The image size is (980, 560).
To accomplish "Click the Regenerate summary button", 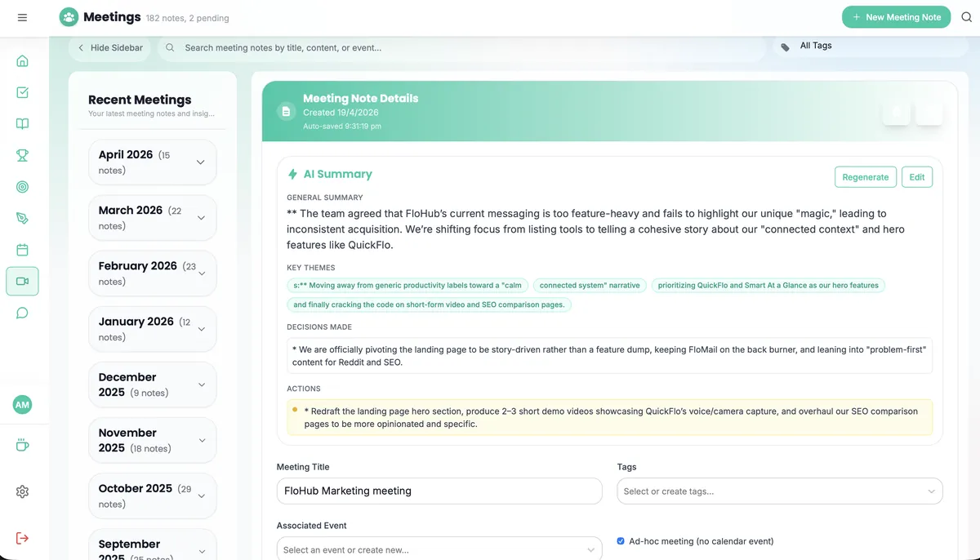I will 866,177.
